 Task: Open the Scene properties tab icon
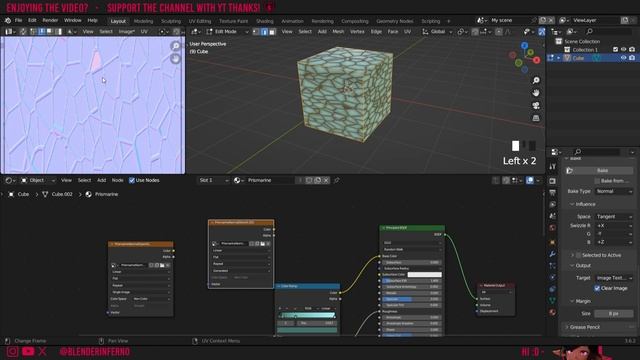tap(553, 216)
